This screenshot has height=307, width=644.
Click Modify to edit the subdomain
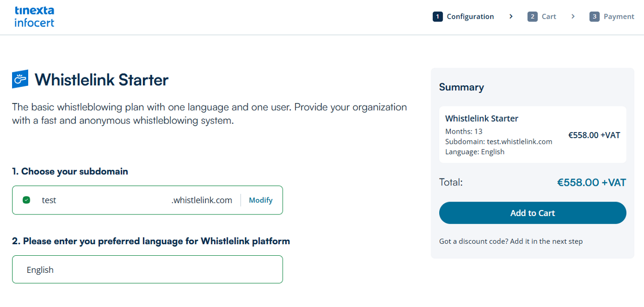[261, 200]
